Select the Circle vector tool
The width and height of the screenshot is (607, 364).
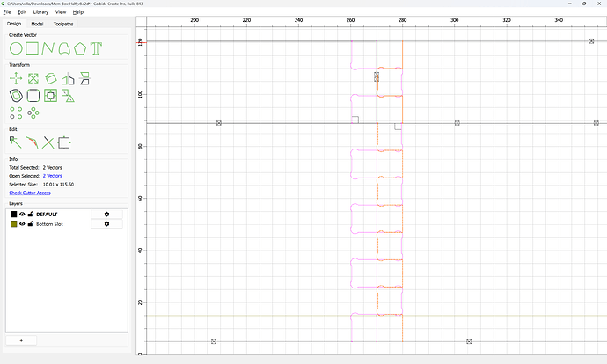pos(16,48)
